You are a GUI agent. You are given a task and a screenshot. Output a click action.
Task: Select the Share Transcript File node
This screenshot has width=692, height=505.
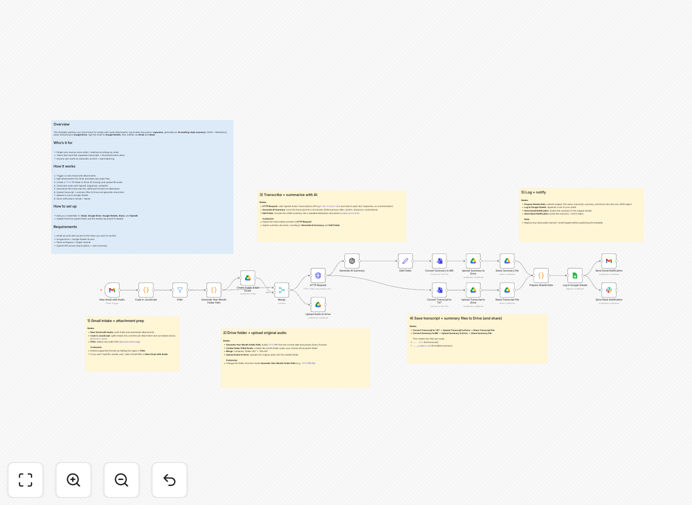(x=507, y=290)
